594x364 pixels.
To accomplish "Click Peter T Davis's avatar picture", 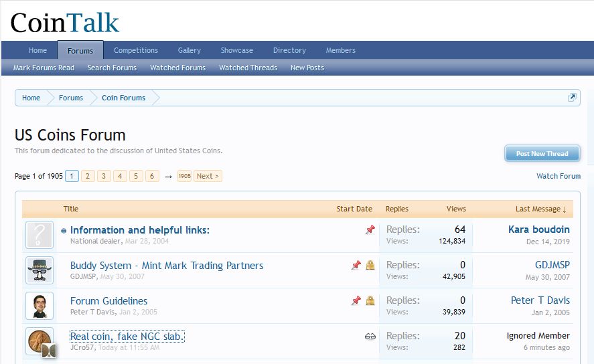I will coord(40,306).
